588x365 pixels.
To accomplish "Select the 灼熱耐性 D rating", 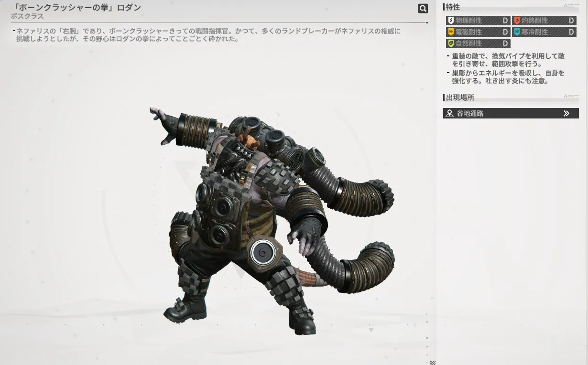I will click(571, 21).
